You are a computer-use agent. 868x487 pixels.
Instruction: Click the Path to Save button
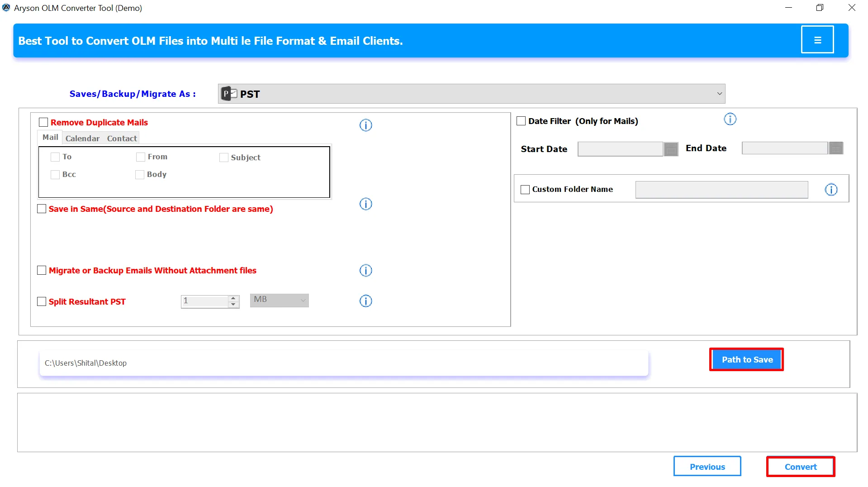(747, 360)
